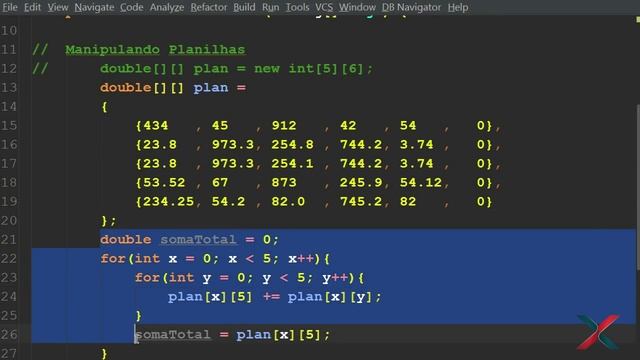Image resolution: width=640 pixels, height=360 pixels.
Task: Click the value 82.0 on line 19
Action: (x=288, y=202)
